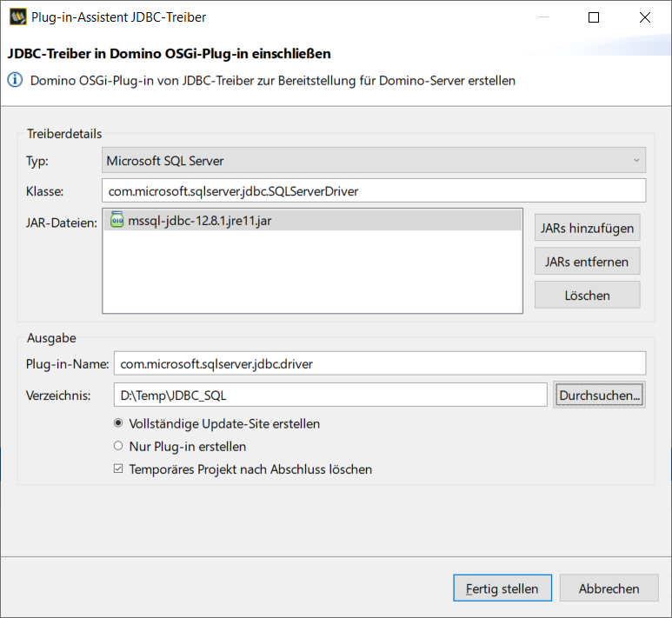
Task: Close the JDBC-Treiber wizard window
Action: point(644,17)
